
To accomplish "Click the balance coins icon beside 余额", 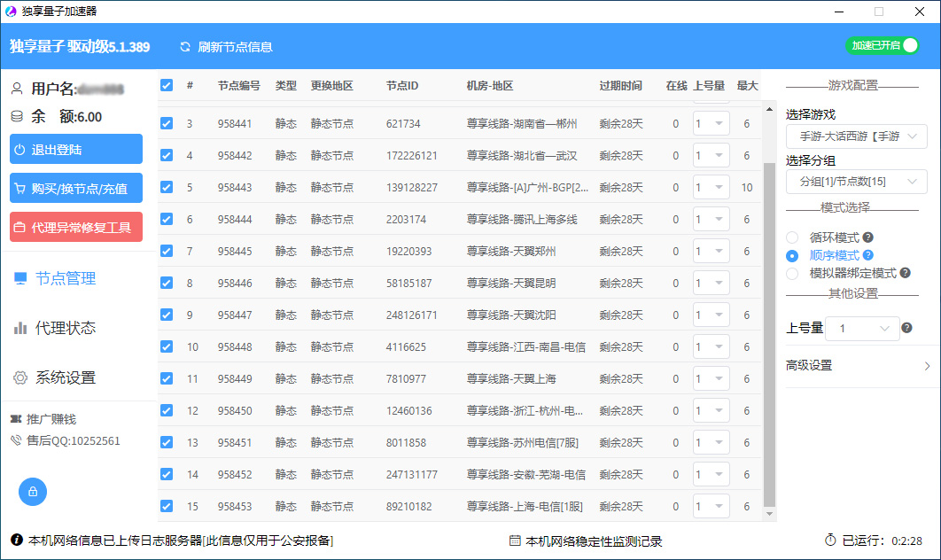I will pos(17,116).
